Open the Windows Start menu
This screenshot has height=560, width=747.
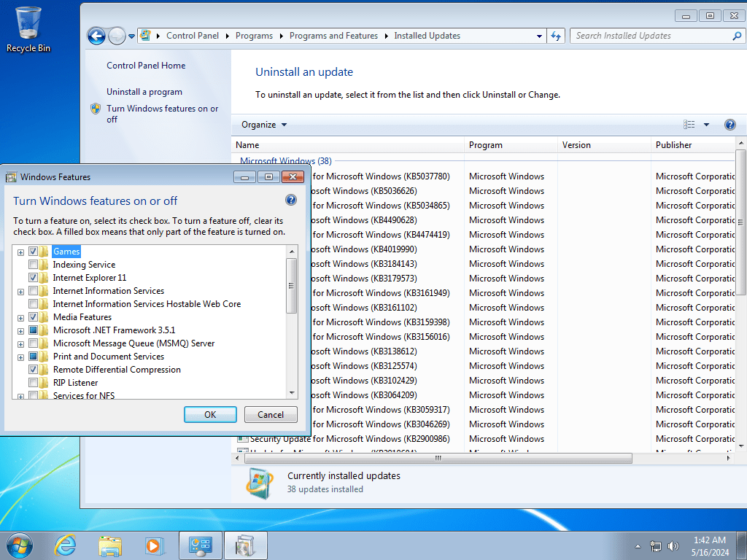point(20,545)
